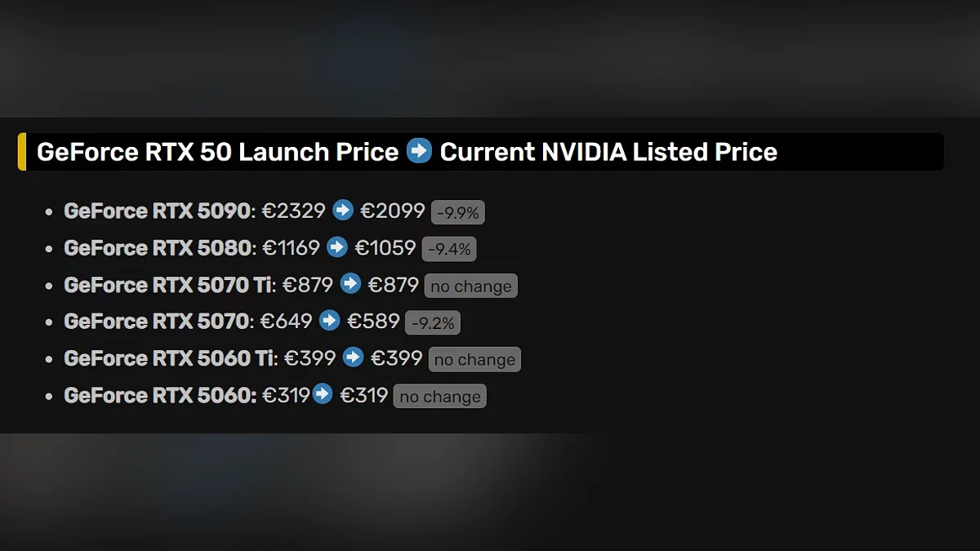Click the -9.4% price change badge

pyautogui.click(x=449, y=250)
